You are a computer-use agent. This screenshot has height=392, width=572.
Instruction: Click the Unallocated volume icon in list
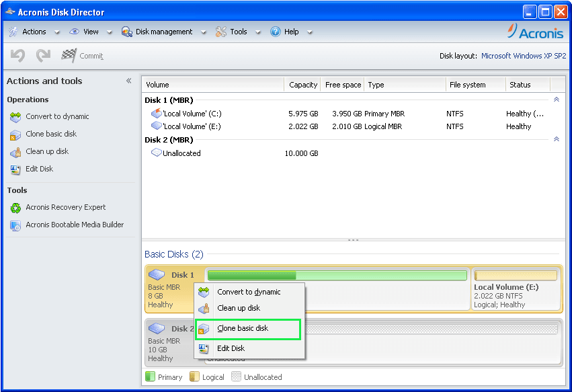(x=157, y=153)
